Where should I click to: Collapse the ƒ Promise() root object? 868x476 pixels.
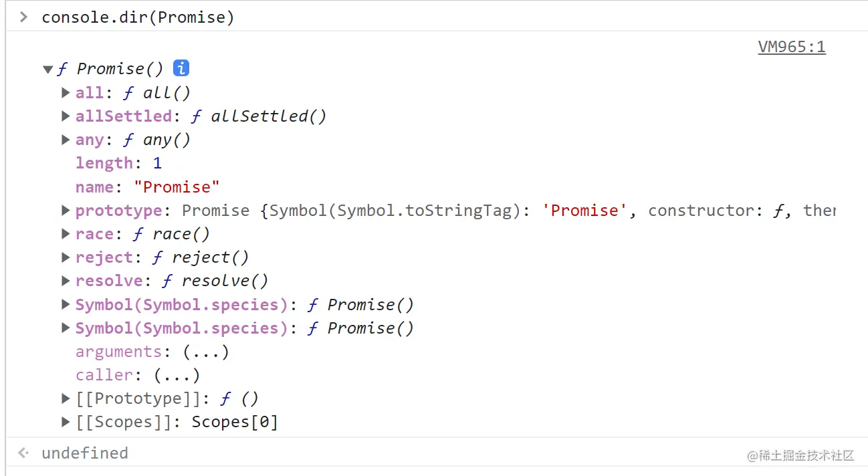coord(47,69)
